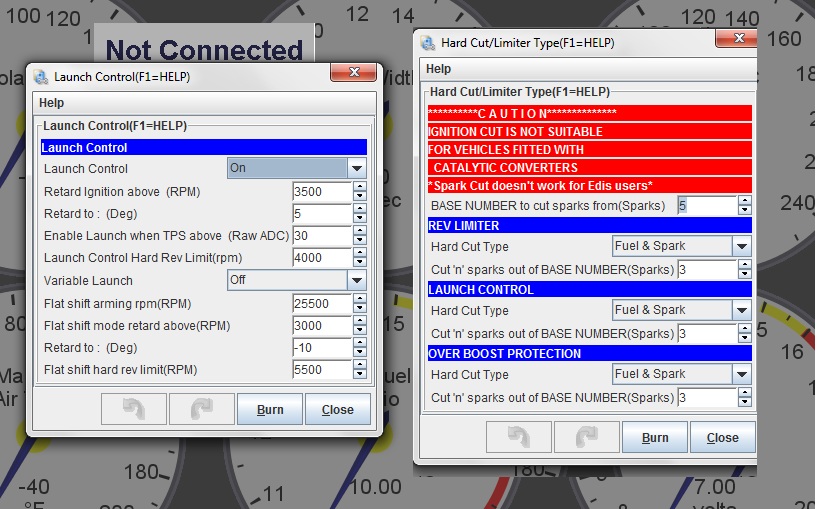Viewport: 819px width, 509px height.
Task: Click the undo arrow in Launch Control window
Action: 134,409
